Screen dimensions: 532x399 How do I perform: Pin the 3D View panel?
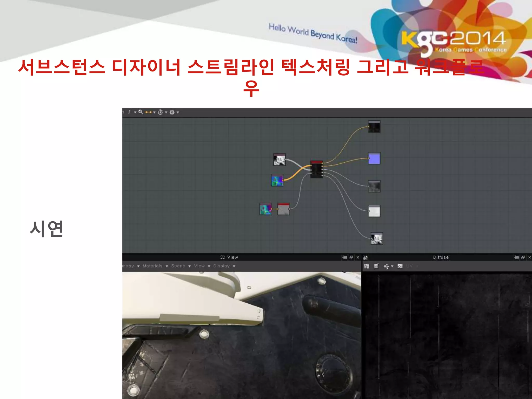coord(345,257)
